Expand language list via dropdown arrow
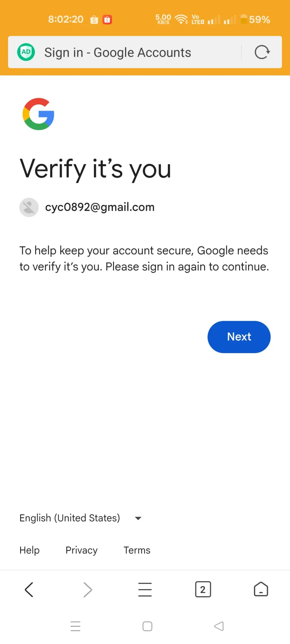Image resolution: width=290 pixels, height=644 pixels. click(138, 518)
